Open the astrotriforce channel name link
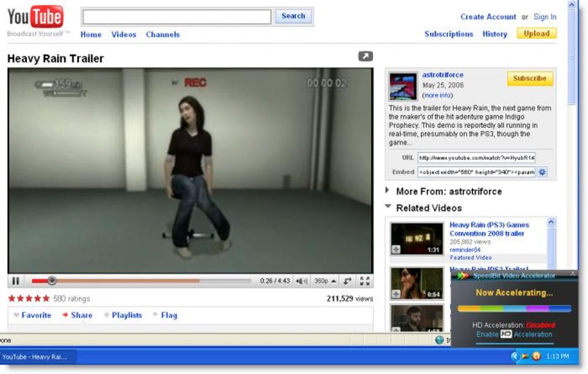This screenshot has width=588, height=374. (443, 74)
